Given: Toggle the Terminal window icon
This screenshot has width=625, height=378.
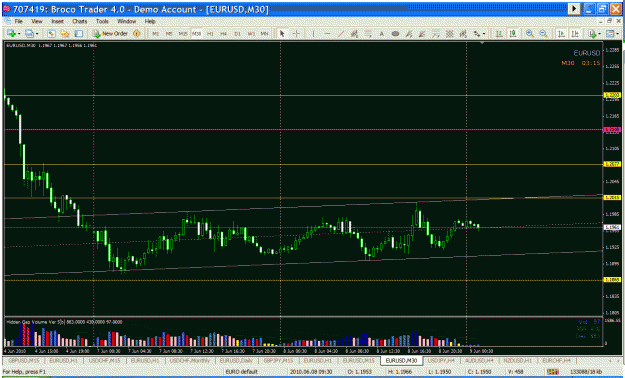Looking at the screenshot, I should pos(79,34).
